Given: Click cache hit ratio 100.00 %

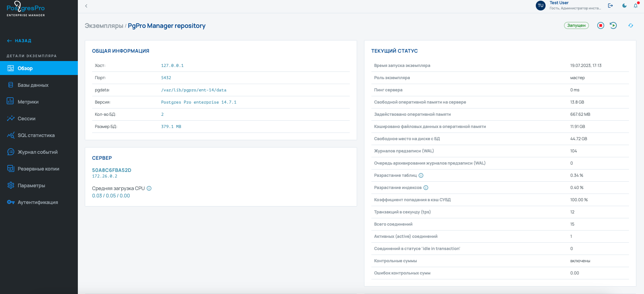Looking at the screenshot, I should coord(579,200).
